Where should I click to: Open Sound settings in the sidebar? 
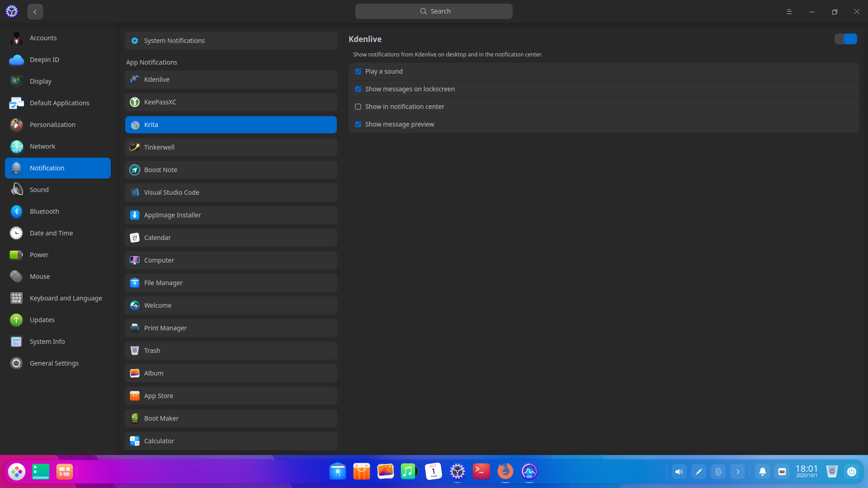pos(39,189)
